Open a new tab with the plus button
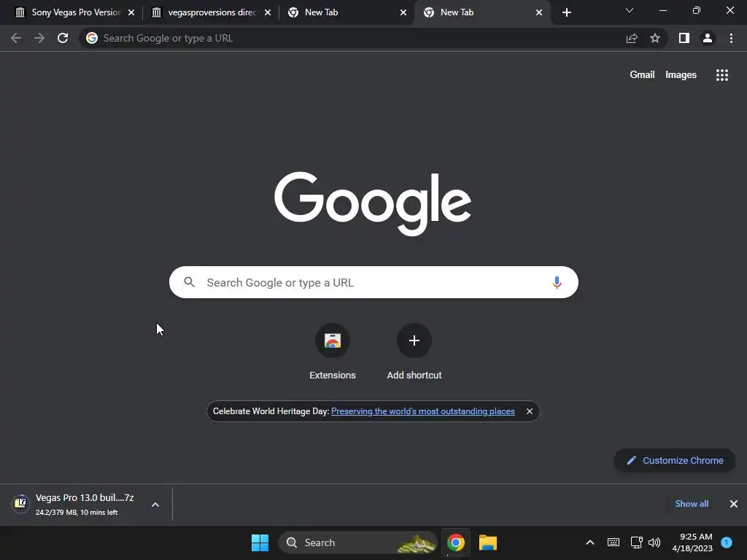This screenshot has height=560, width=747. (566, 12)
